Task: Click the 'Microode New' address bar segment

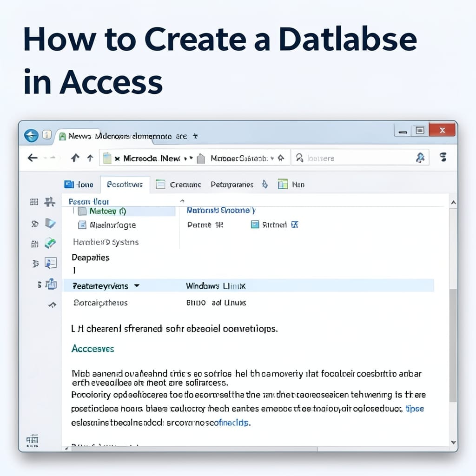Action: pos(152,159)
